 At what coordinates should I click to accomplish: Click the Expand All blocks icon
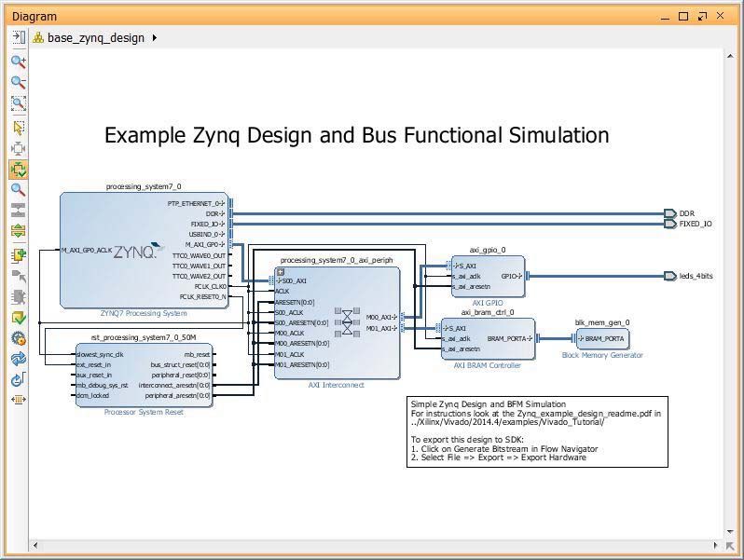click(x=18, y=231)
